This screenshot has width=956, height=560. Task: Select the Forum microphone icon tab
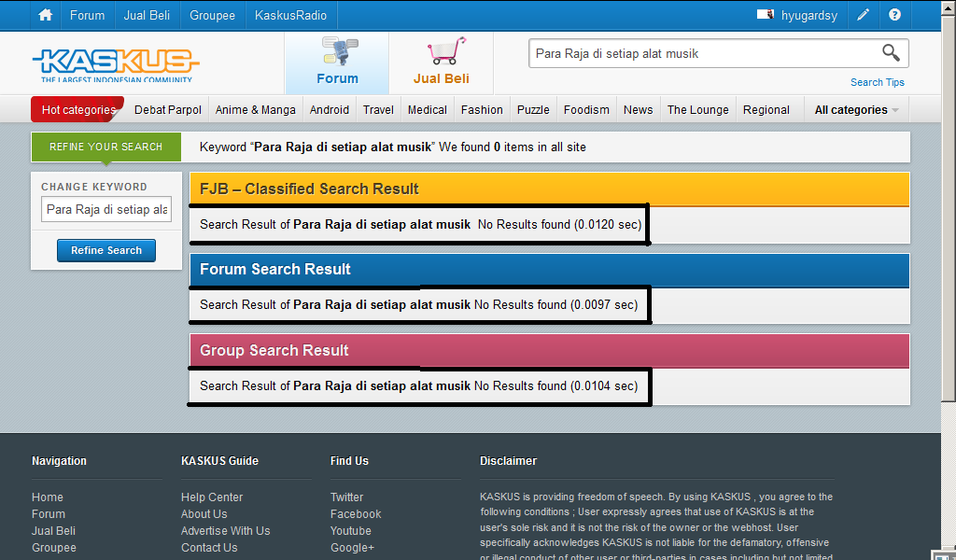click(x=337, y=63)
